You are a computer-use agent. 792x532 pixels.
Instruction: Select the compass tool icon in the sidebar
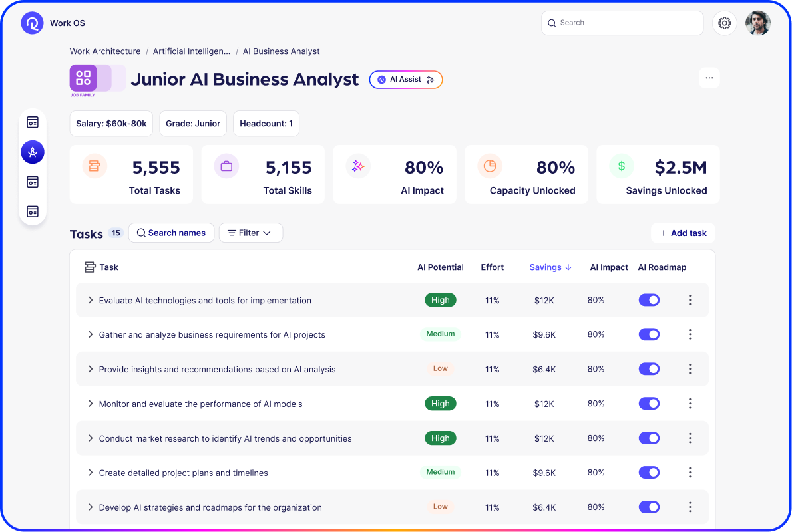click(32, 152)
